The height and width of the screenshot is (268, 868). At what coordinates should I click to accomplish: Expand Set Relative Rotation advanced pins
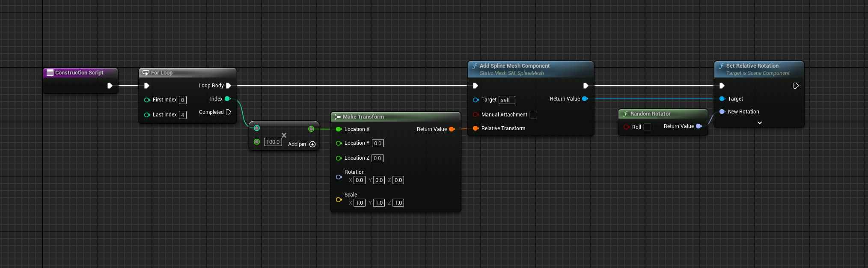[760, 123]
